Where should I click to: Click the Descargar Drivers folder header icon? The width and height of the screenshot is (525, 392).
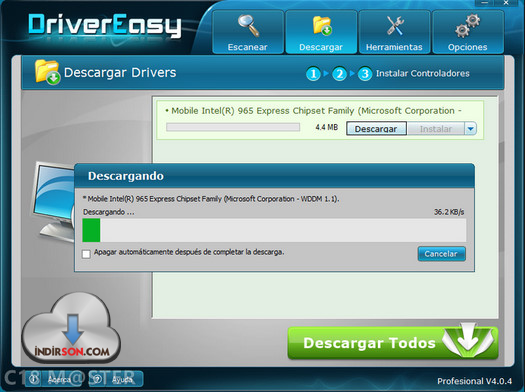coord(47,72)
